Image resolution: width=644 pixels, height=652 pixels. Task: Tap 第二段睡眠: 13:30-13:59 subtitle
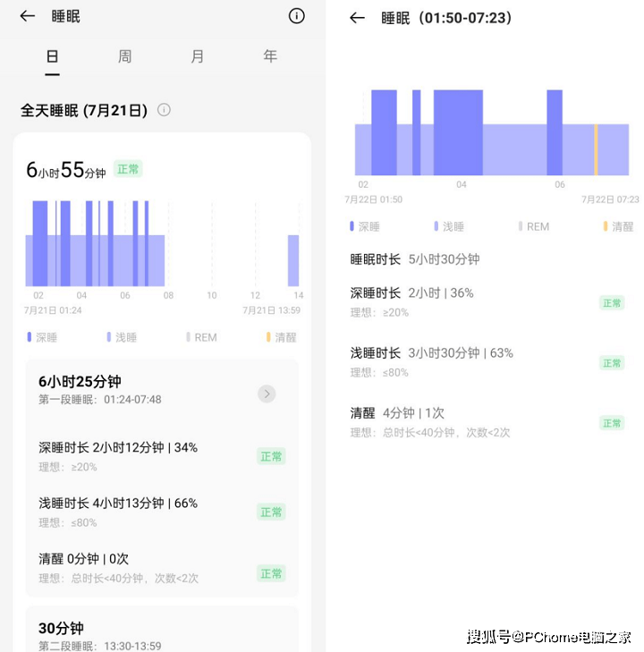coord(100,646)
